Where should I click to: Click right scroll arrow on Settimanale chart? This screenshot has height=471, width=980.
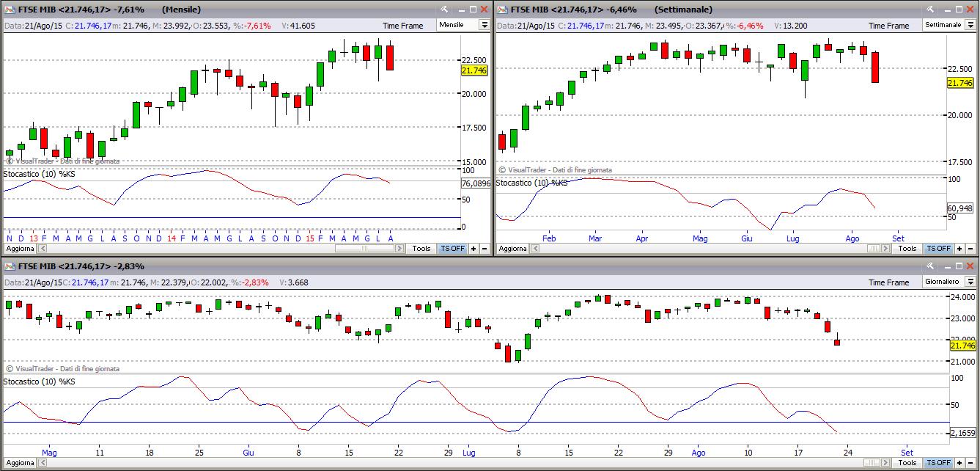885,249
